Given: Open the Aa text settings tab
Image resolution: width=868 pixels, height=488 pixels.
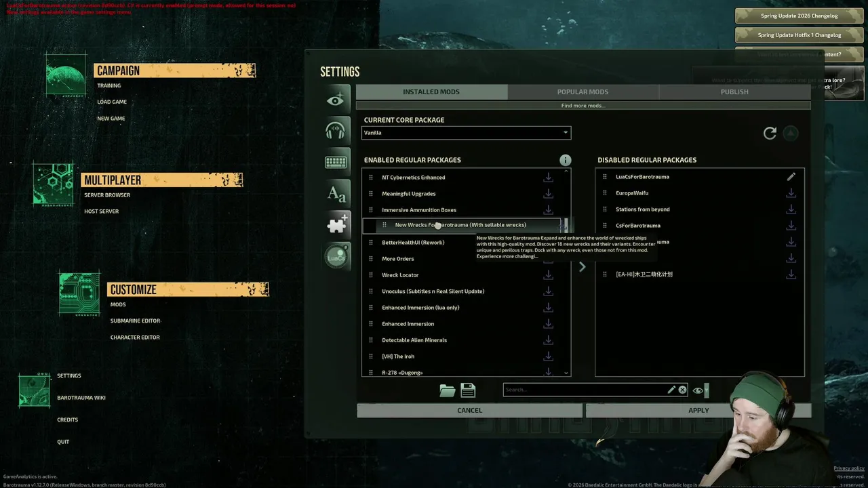Looking at the screenshot, I should coord(337,194).
